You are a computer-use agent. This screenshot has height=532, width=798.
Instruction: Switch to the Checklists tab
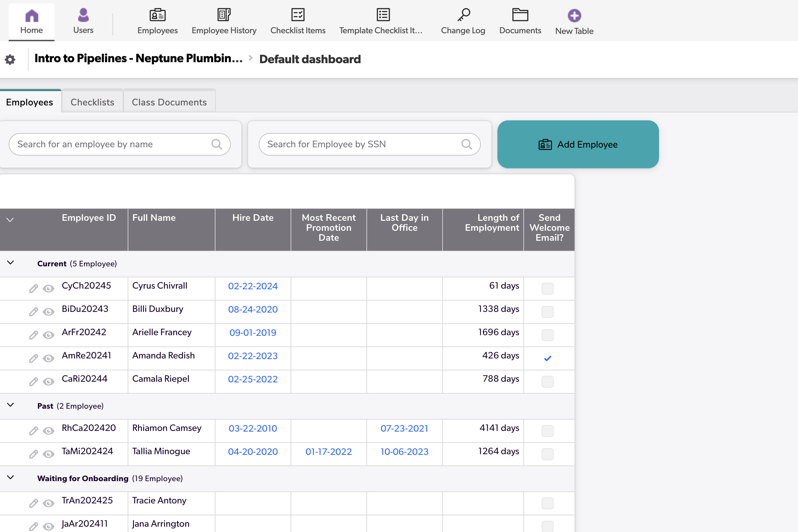(92, 102)
